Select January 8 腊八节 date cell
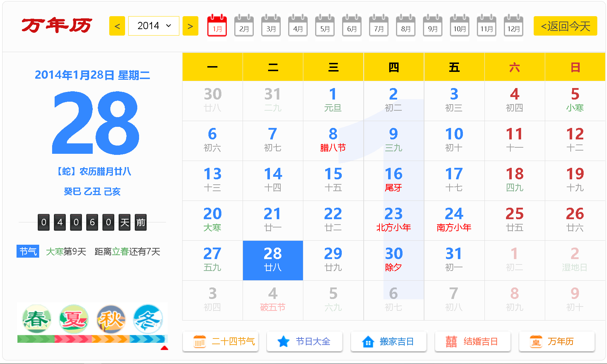Screen dimensions: 607x364 click(333, 140)
